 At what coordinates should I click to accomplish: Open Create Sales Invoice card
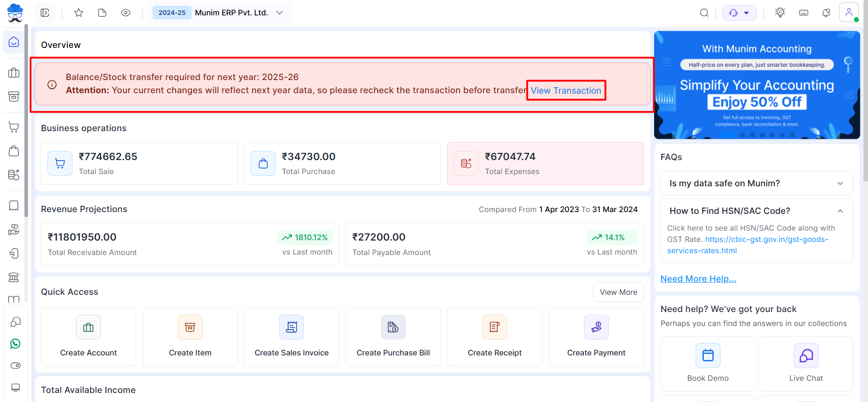(292, 337)
